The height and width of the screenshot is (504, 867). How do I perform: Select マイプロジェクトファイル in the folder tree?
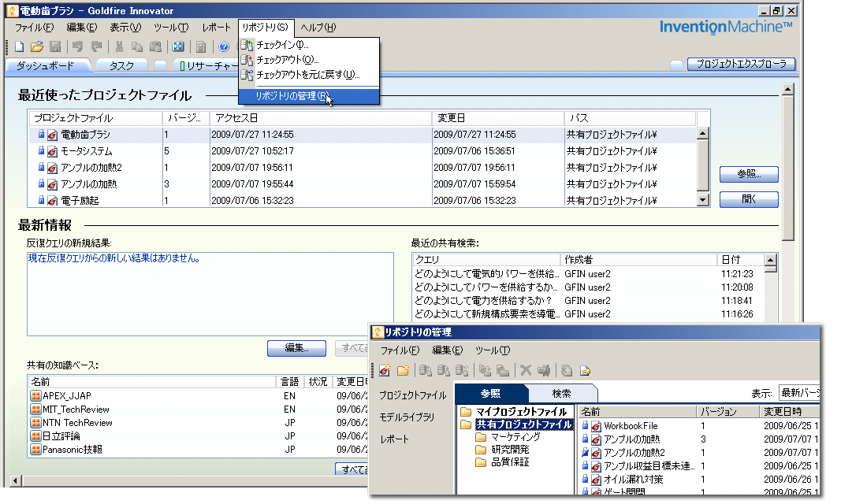(x=522, y=412)
